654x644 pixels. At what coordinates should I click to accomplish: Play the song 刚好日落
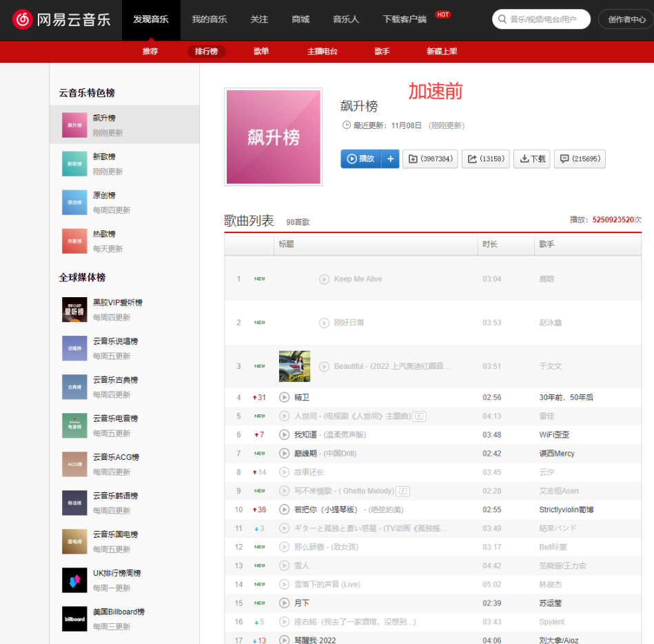(x=324, y=323)
